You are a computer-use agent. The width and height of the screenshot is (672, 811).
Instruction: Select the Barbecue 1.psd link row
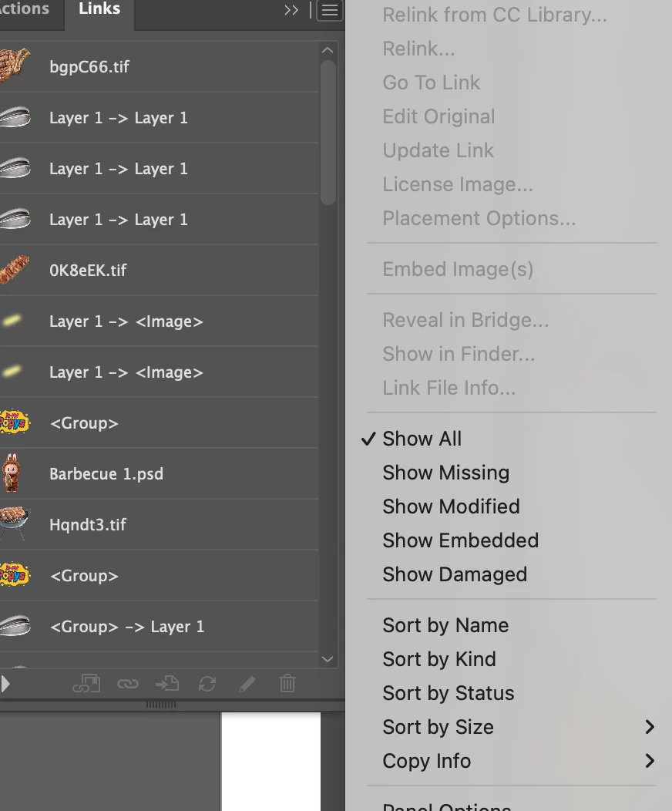pyautogui.click(x=159, y=474)
